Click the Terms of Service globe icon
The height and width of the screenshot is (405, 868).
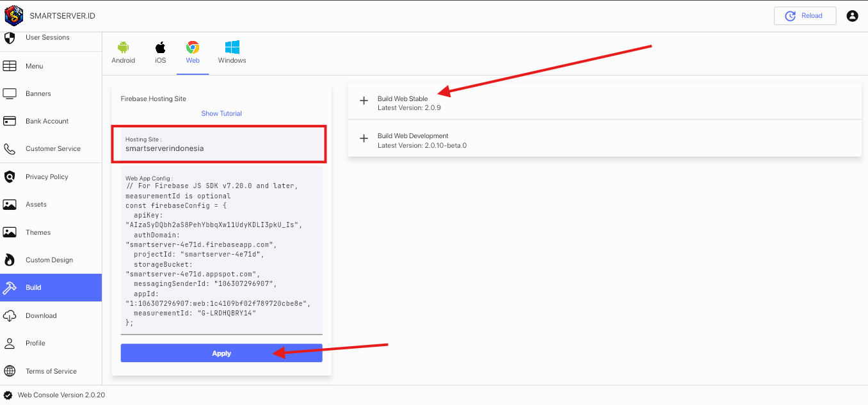[10, 371]
